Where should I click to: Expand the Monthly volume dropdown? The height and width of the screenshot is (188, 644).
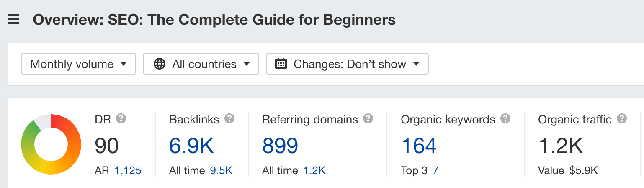tap(79, 64)
